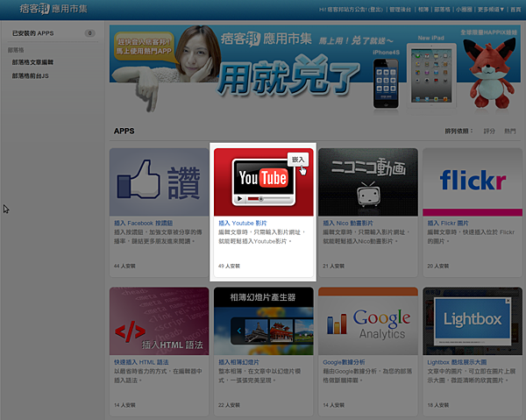Select 部落格前台JS in sidebar
The width and height of the screenshot is (526, 420).
30,76
